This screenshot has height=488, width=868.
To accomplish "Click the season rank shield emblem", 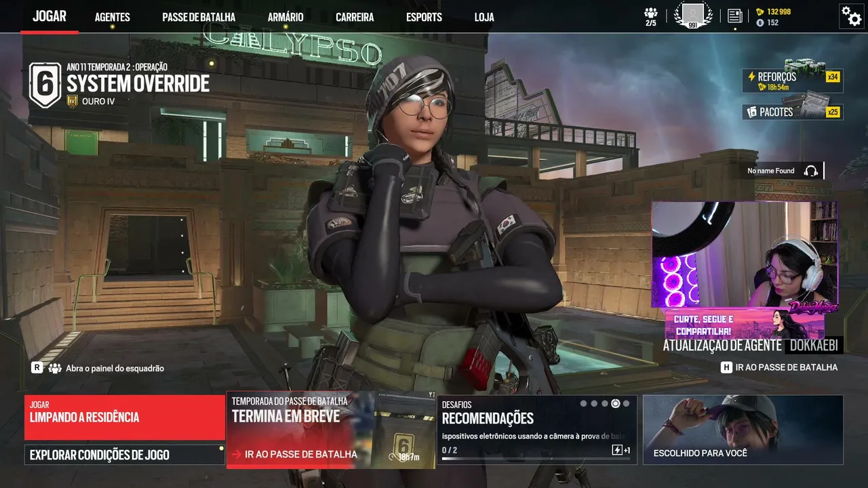I will point(45,85).
